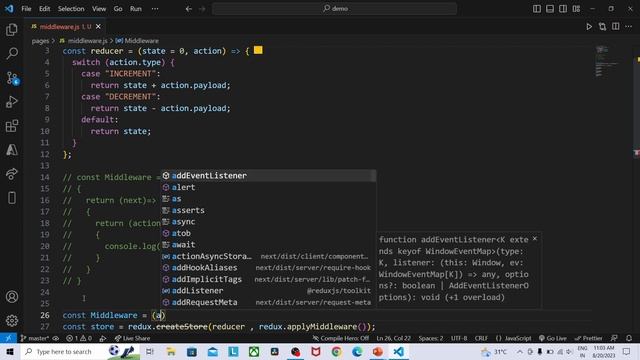Go forward using the right arrow
The width and height of the screenshot is (640, 360).
[x=202, y=9]
